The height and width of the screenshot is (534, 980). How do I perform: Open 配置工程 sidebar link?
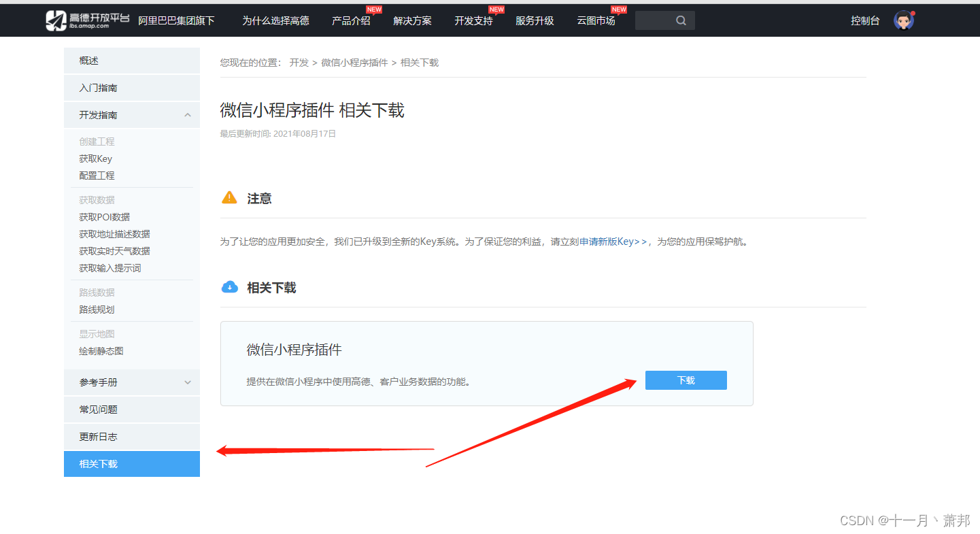(97, 176)
